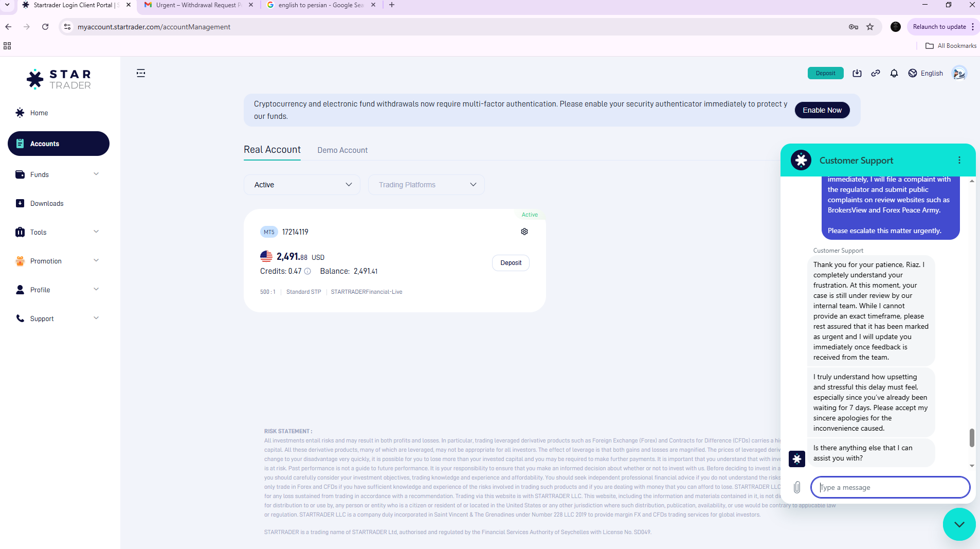The image size is (980, 549).
Task: Click Enable Now for authentication
Action: (822, 110)
